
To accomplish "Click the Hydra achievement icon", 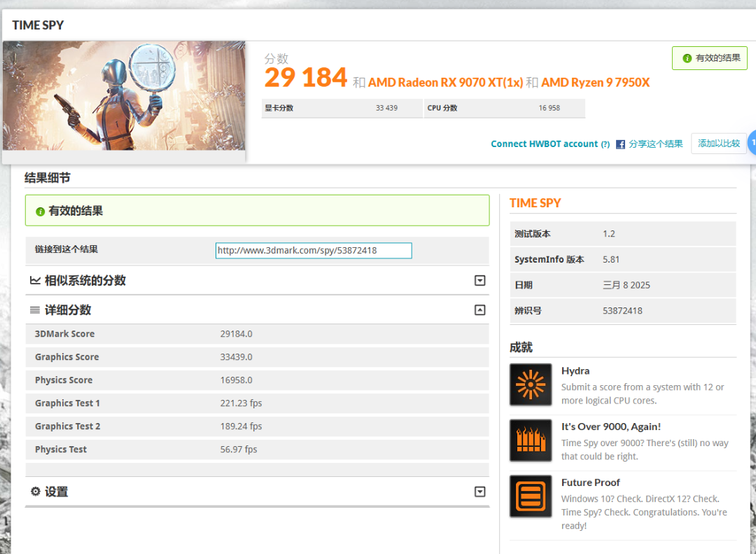I will click(530, 385).
